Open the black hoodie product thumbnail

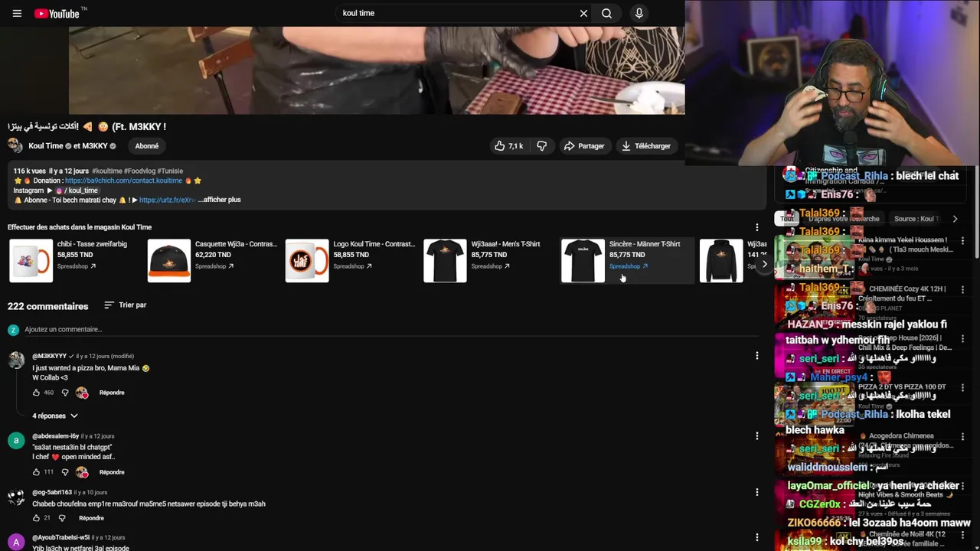point(721,261)
